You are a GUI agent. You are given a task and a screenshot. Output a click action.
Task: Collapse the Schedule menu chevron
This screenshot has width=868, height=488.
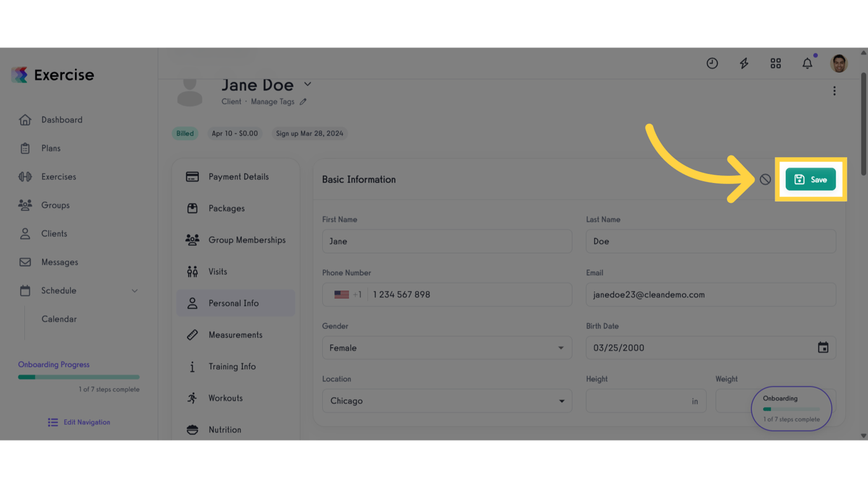tap(135, 291)
